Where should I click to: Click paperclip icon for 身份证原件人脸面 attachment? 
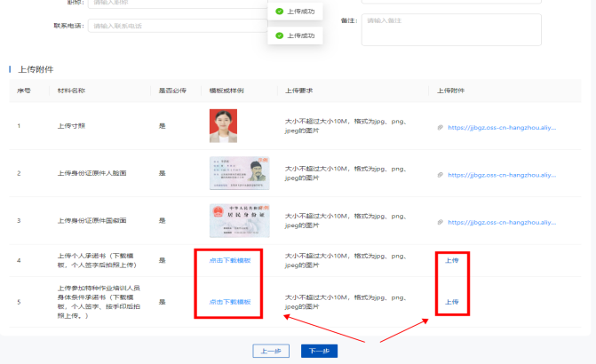point(440,175)
